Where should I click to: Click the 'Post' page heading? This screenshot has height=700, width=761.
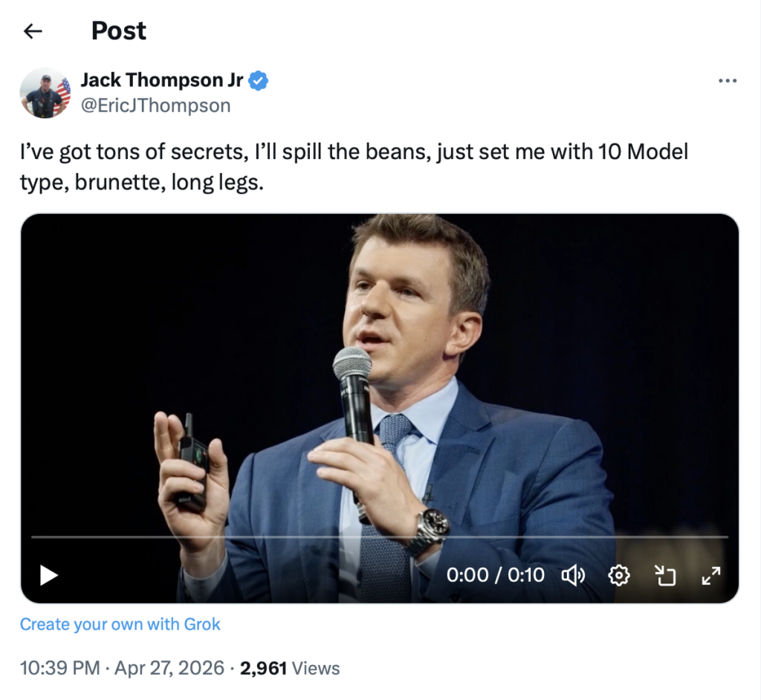click(119, 31)
